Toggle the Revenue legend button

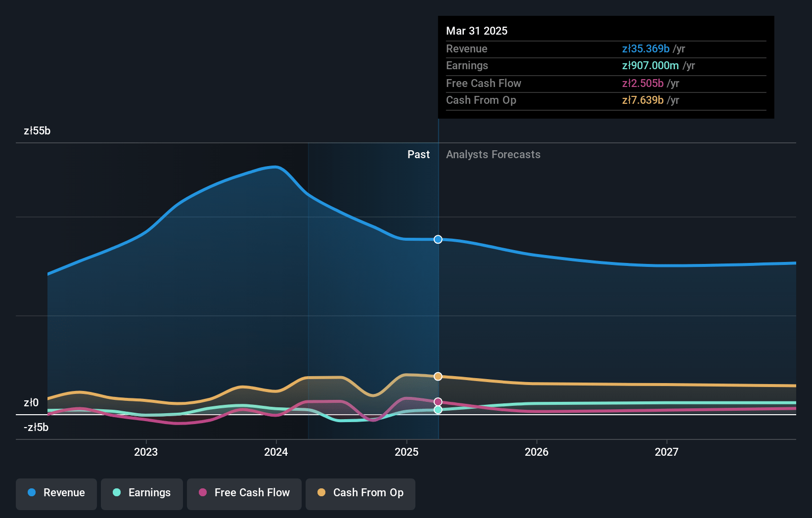[56, 494]
